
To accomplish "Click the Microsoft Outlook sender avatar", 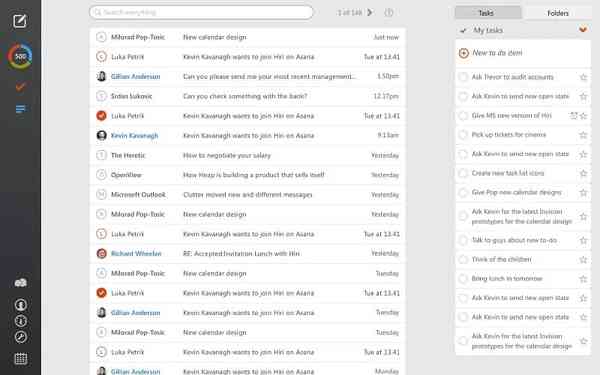I will 101,195.
